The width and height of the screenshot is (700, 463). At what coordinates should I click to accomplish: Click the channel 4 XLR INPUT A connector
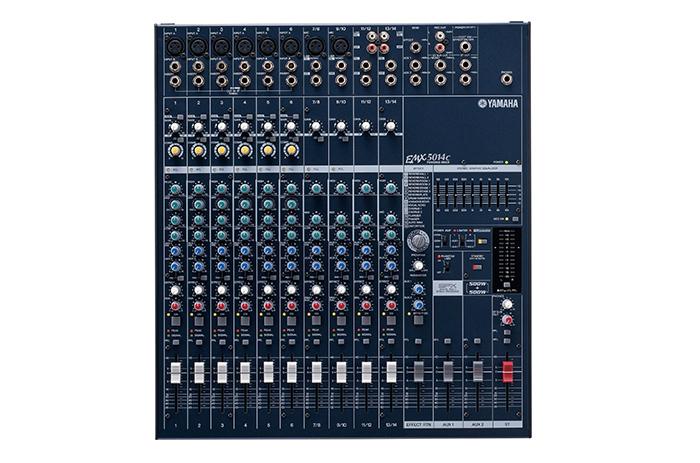coord(245,46)
